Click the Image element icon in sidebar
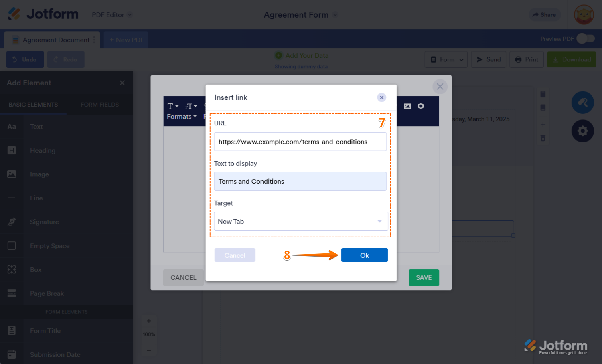This screenshot has height=364, width=602. (x=12, y=174)
